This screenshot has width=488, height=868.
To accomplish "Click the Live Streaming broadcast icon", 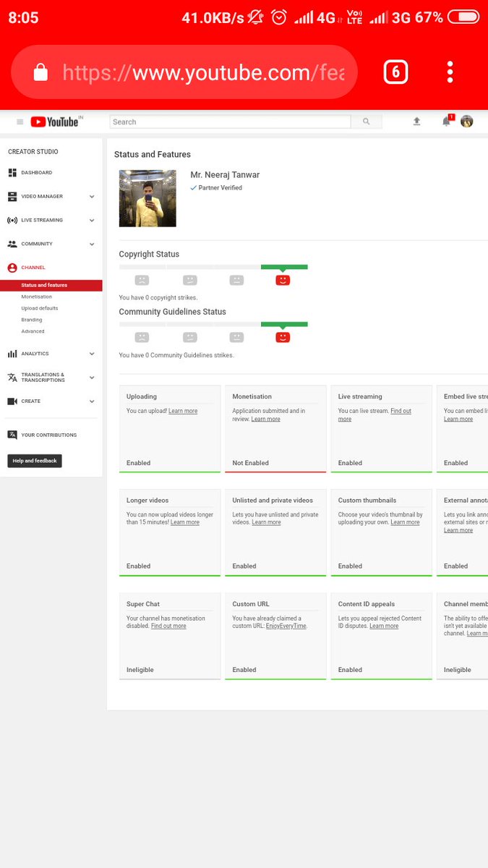I will (12, 220).
